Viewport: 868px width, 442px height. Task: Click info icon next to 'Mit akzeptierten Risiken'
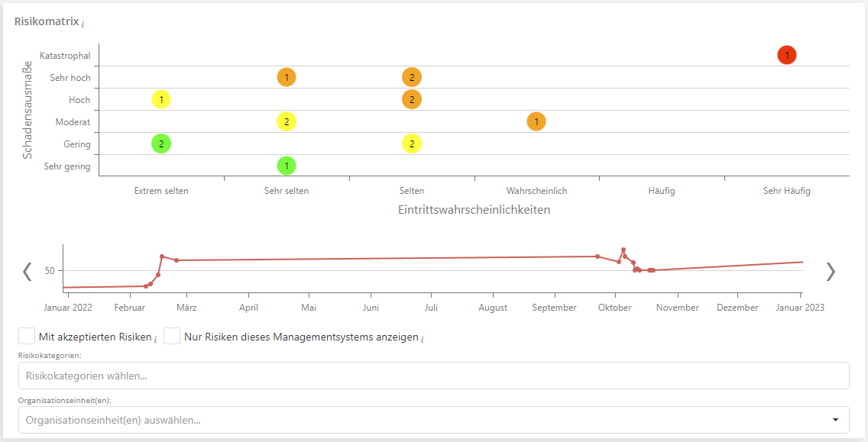156,338
